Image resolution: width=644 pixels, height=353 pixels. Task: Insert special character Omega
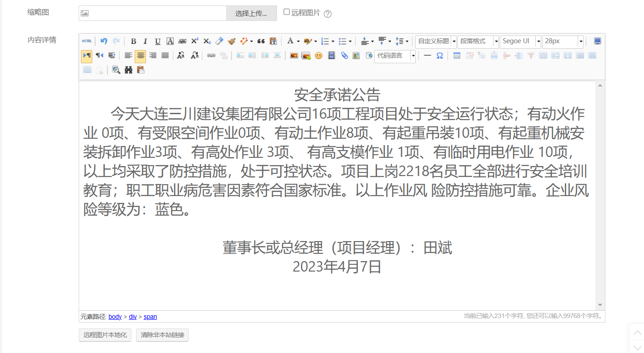pos(440,55)
